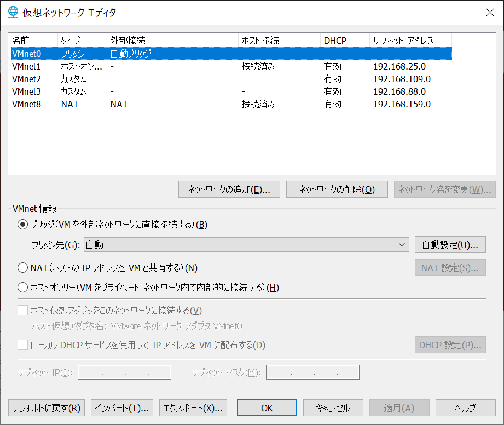Select the ブリッジ radio button
Viewport: 504px width, 425px height.
coord(22,224)
